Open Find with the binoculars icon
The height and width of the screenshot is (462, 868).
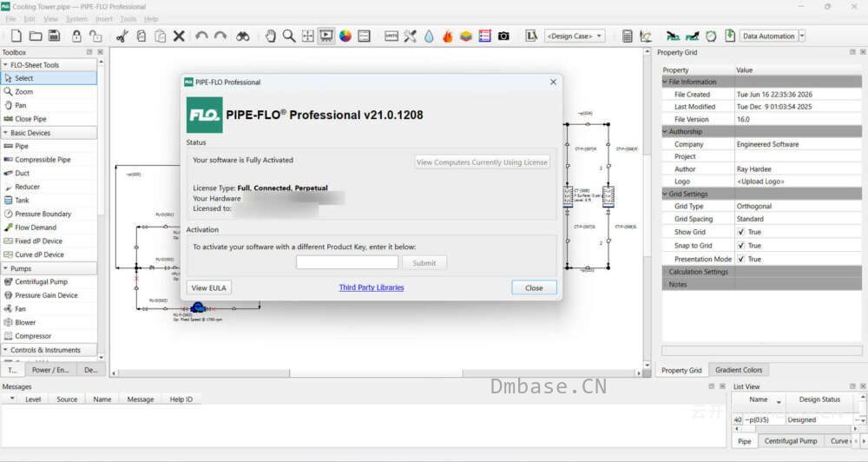[x=242, y=36]
